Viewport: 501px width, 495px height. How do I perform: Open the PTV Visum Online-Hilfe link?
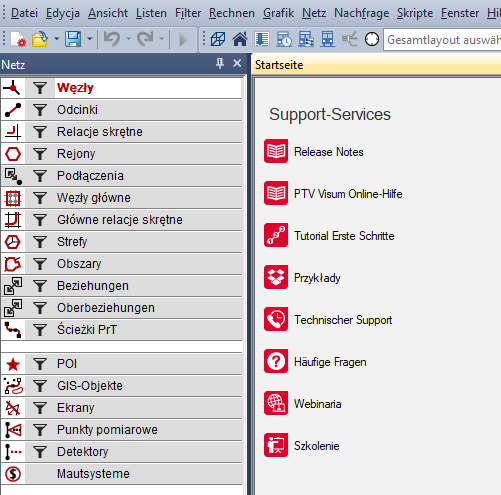(x=348, y=194)
